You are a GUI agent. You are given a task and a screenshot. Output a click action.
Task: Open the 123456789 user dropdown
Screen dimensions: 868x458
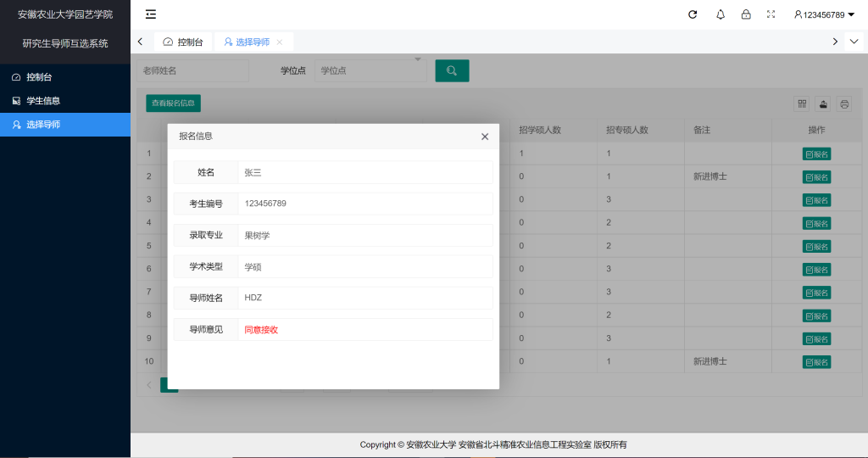tap(824, 14)
